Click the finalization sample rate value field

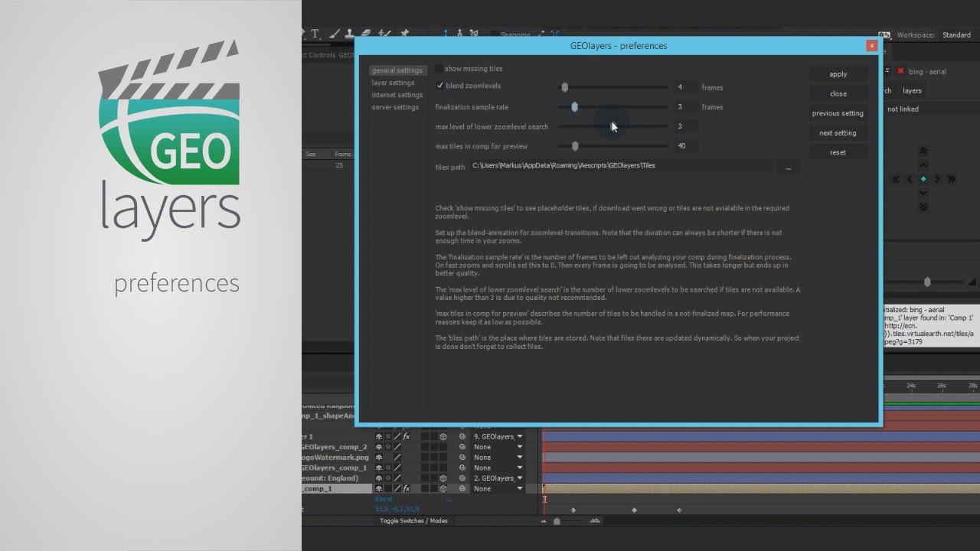[x=686, y=107]
